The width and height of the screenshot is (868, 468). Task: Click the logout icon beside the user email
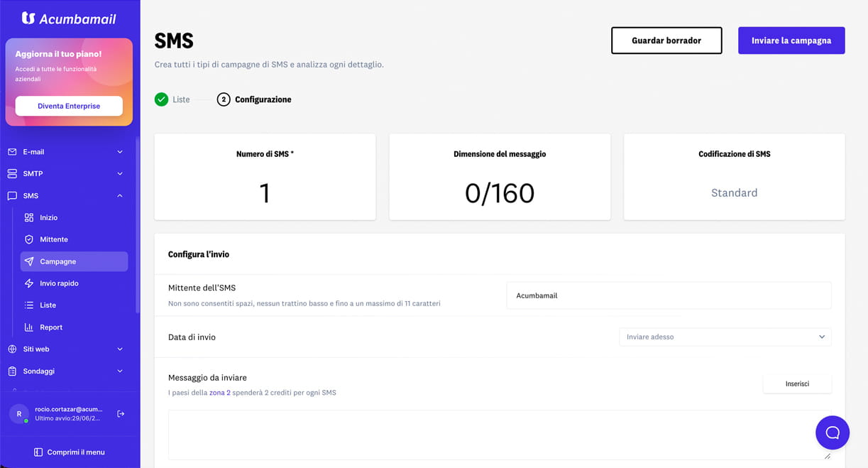[121, 414]
